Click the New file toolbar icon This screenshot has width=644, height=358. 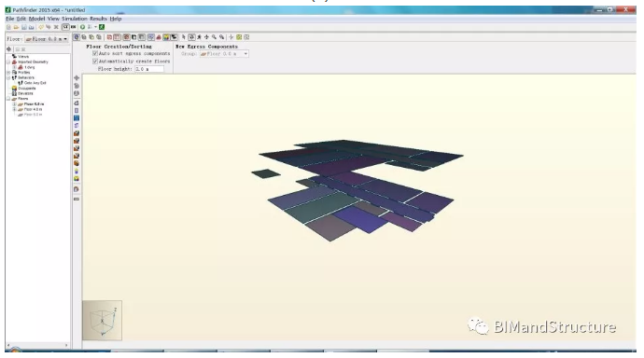click(8, 27)
